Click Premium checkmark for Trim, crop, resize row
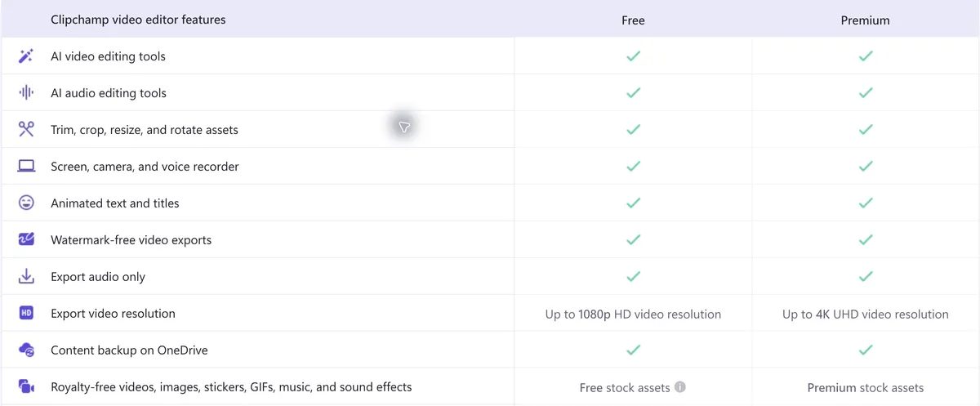 pos(866,130)
